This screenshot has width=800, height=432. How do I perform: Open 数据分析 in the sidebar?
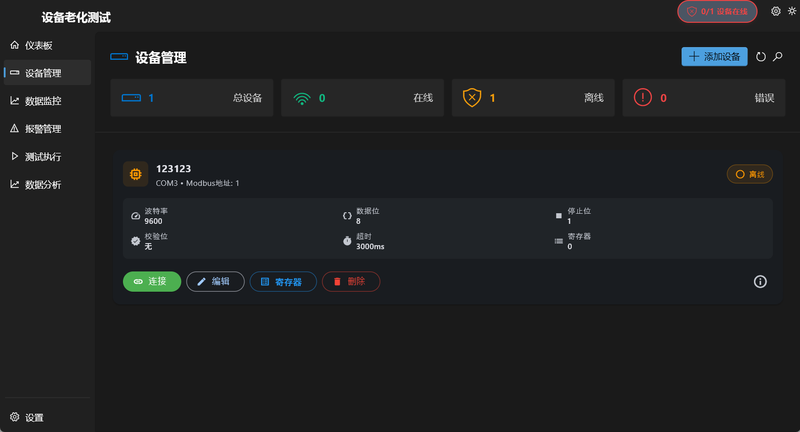click(42, 185)
